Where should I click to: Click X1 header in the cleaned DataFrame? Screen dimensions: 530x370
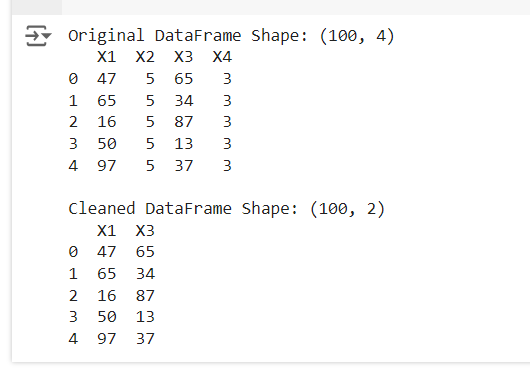point(106,230)
